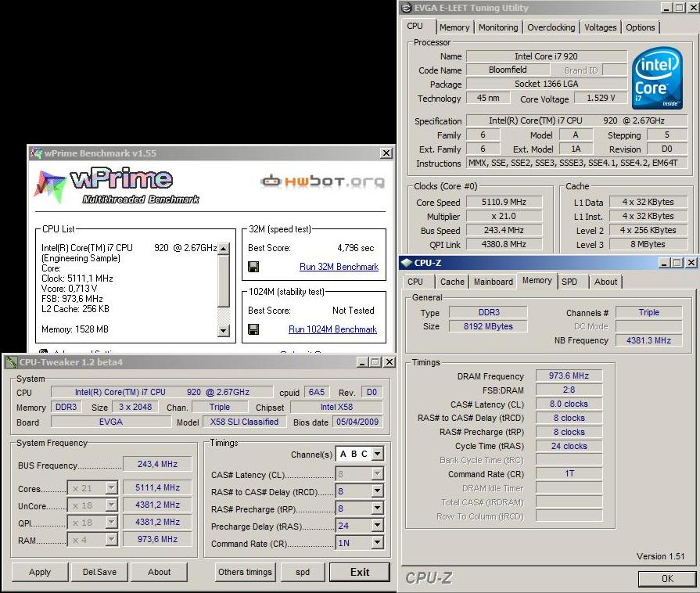Close the CPU-Tweaker window
The height and width of the screenshot is (593, 700).
point(389,362)
